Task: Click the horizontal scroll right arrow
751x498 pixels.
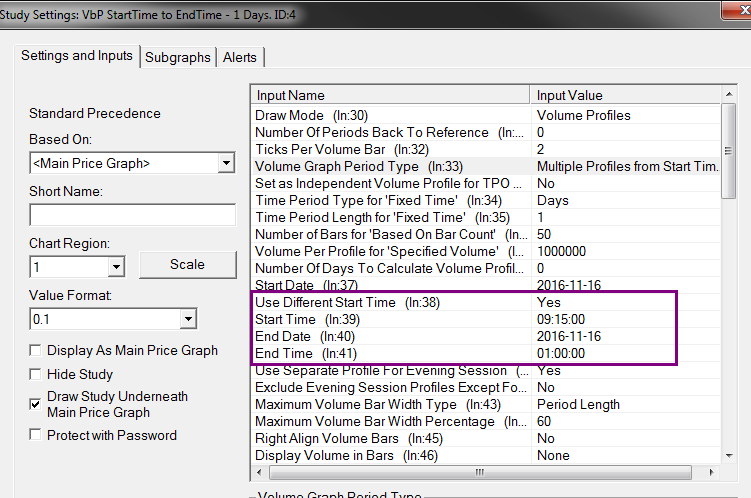Action: [x=711, y=473]
